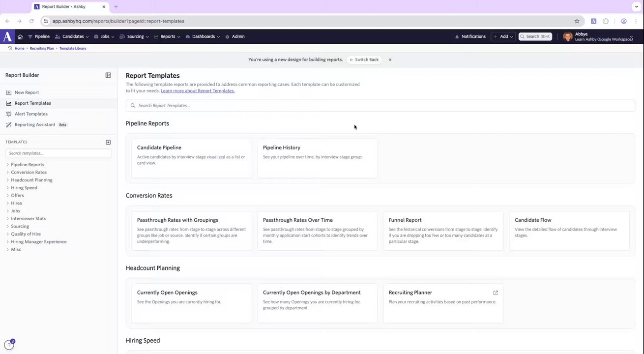Collapse the Report Builder sidebar panel
The height and width of the screenshot is (354, 644).
[x=108, y=75]
